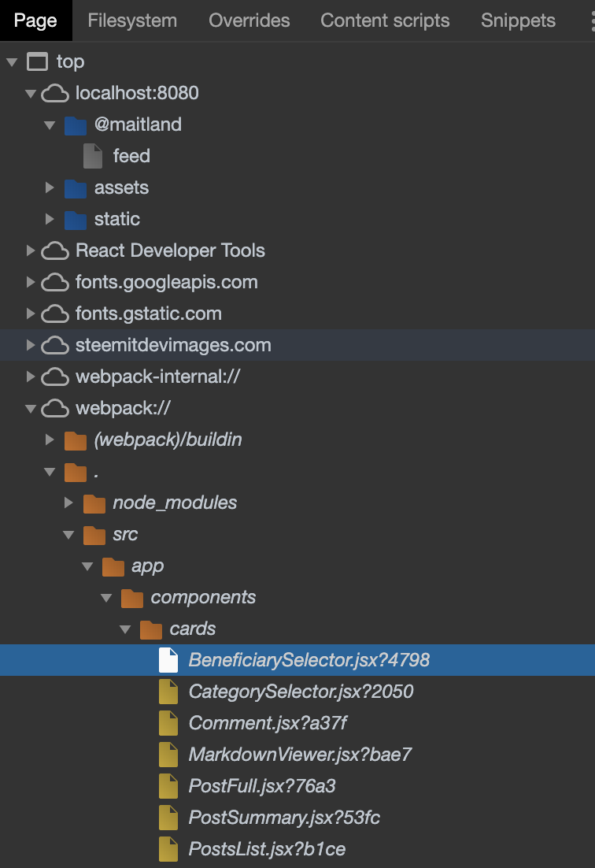Expand the assets folder
The image size is (595, 868).
tap(50, 187)
